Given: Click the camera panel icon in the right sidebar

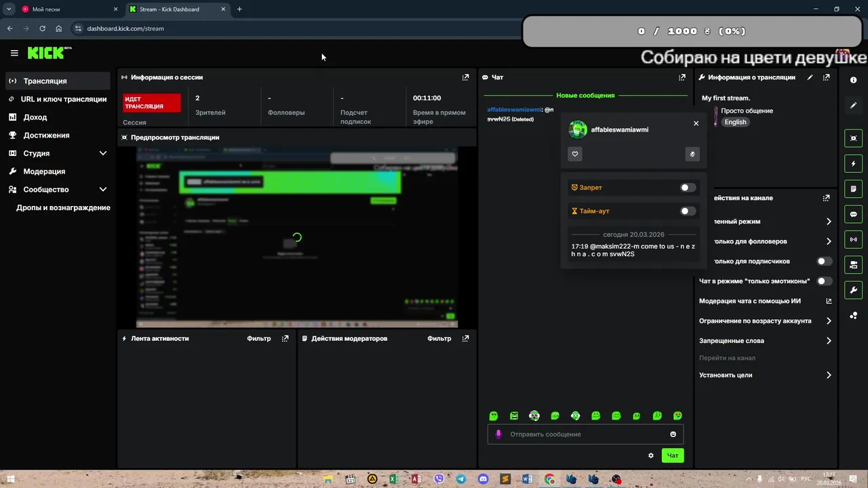Looking at the screenshot, I should (x=853, y=264).
